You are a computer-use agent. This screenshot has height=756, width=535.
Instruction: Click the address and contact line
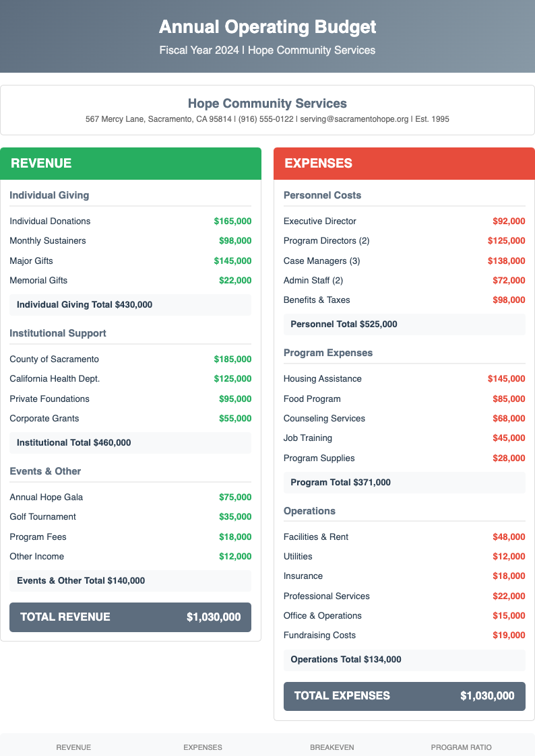(x=267, y=119)
